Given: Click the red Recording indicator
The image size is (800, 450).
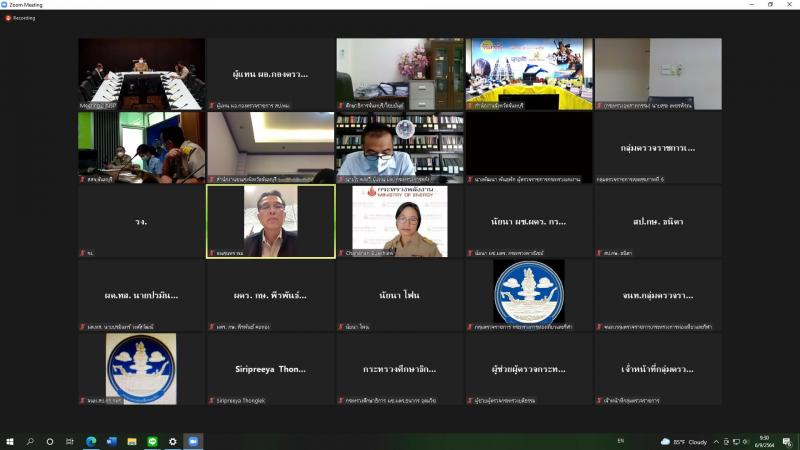Looking at the screenshot, I should [20, 18].
